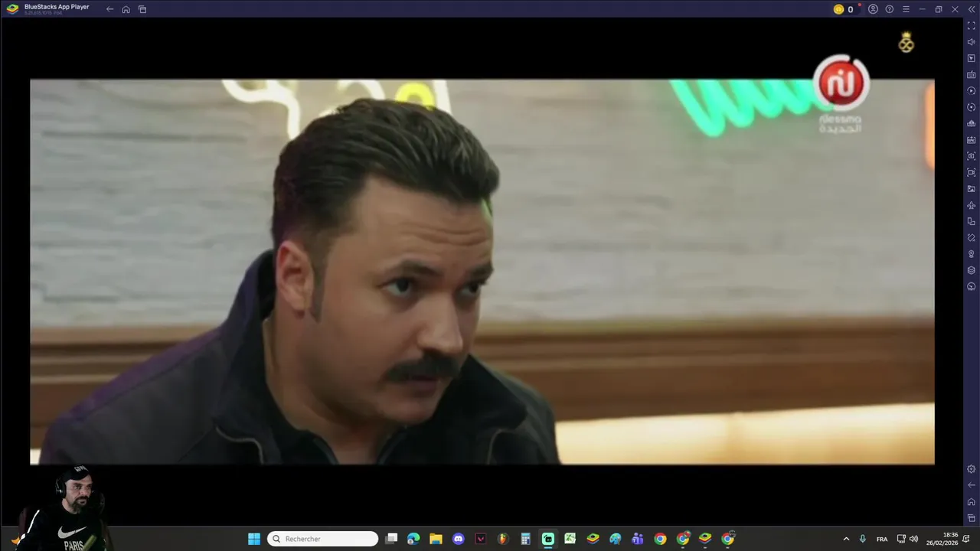980x551 pixels.
Task: Click the Nessma channel logo overlay
Action: click(x=841, y=93)
